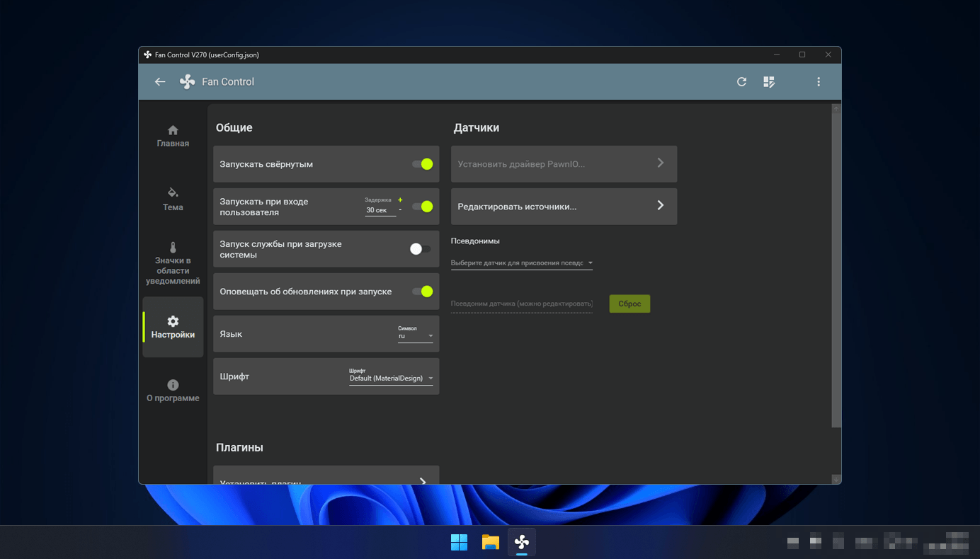
Task: Toggle Запускать при входе пользователя switch
Action: click(x=423, y=207)
